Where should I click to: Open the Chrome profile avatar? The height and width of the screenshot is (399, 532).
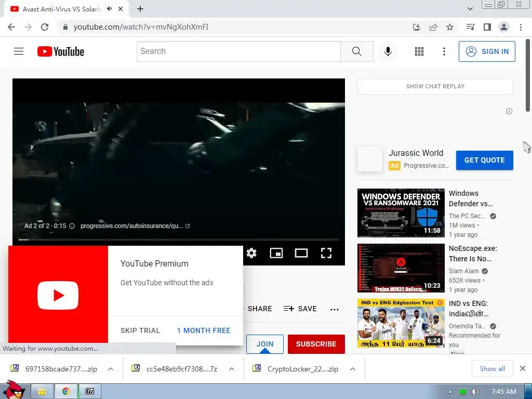504,27
